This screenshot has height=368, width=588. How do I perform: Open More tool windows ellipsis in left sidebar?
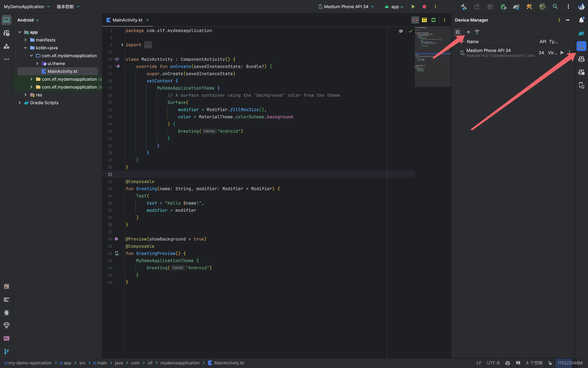pos(7,59)
